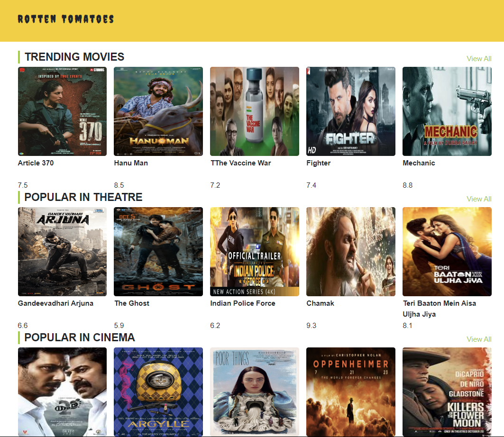504x437 pixels.
Task: Open the Hanu Man poster
Action: coord(158,111)
